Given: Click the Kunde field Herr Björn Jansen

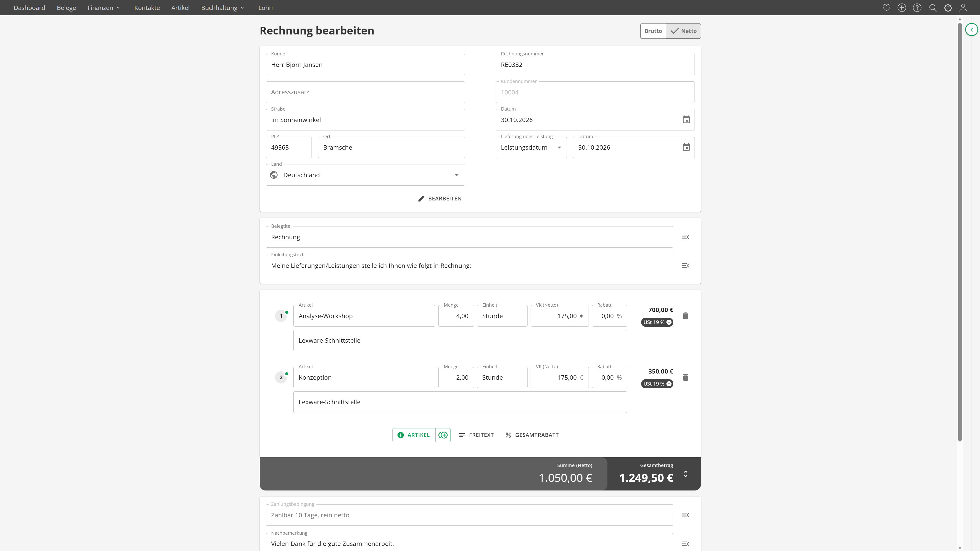Looking at the screenshot, I should pyautogui.click(x=365, y=65).
